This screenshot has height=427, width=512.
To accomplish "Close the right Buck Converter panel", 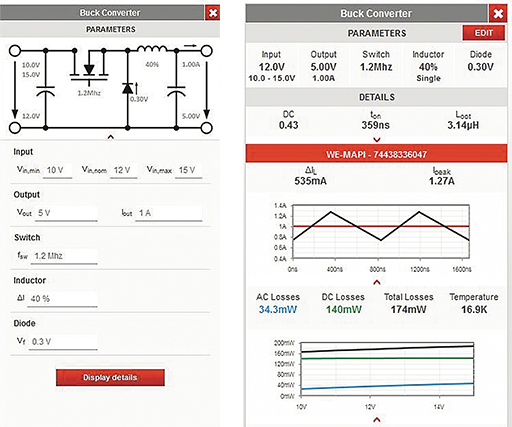I will click(498, 14).
